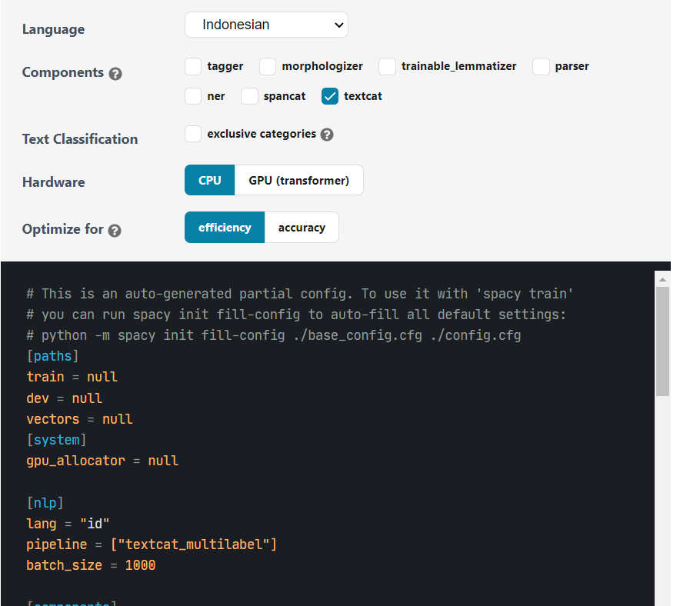Open help icon next to Components
This screenshot has width=700, height=606.
115,74
